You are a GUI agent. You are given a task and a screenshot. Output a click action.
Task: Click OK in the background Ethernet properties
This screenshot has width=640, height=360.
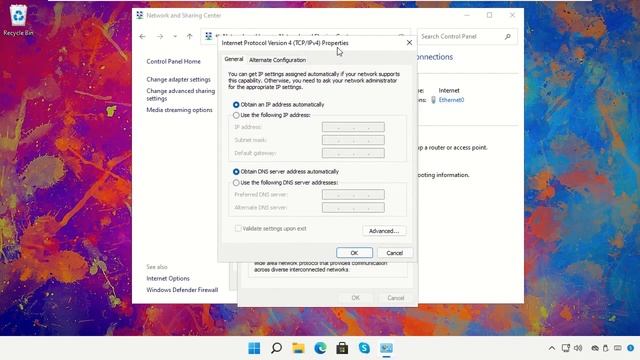[x=356, y=298]
